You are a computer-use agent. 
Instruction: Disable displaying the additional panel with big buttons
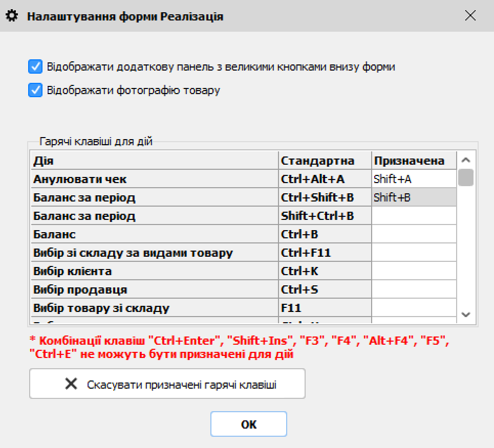click(x=35, y=66)
